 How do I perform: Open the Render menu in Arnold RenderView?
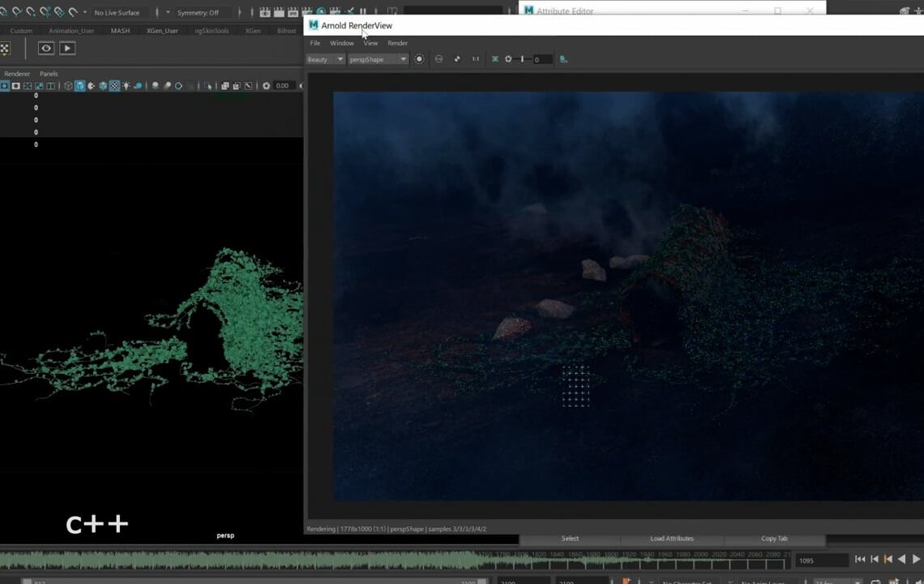[x=397, y=43]
